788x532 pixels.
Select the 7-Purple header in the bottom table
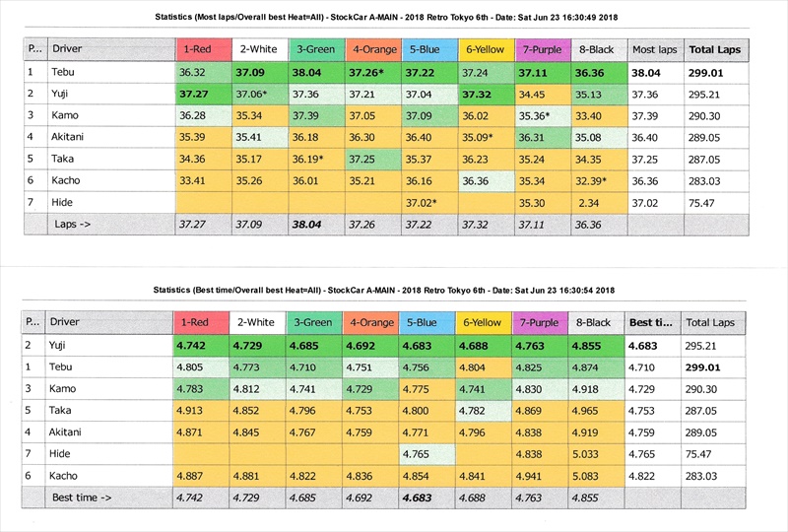coord(542,322)
